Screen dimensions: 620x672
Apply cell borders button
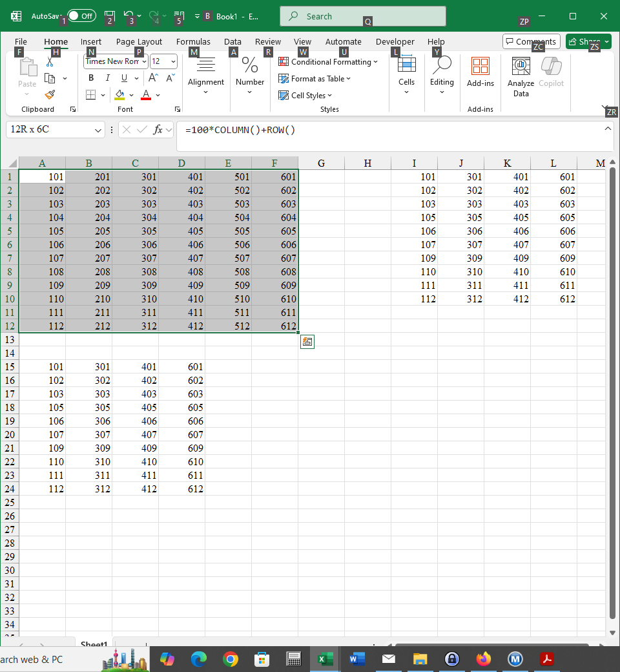(x=91, y=95)
